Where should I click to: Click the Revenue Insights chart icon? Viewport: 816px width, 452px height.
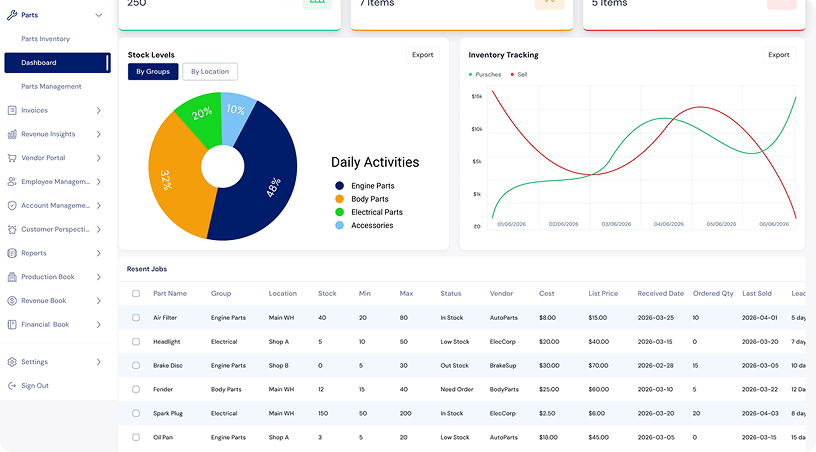(12, 134)
